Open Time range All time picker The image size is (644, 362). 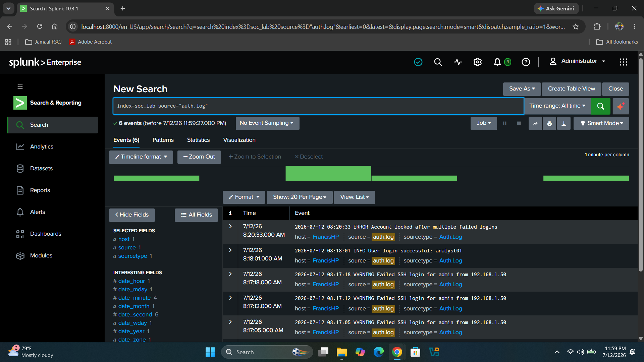click(x=557, y=106)
